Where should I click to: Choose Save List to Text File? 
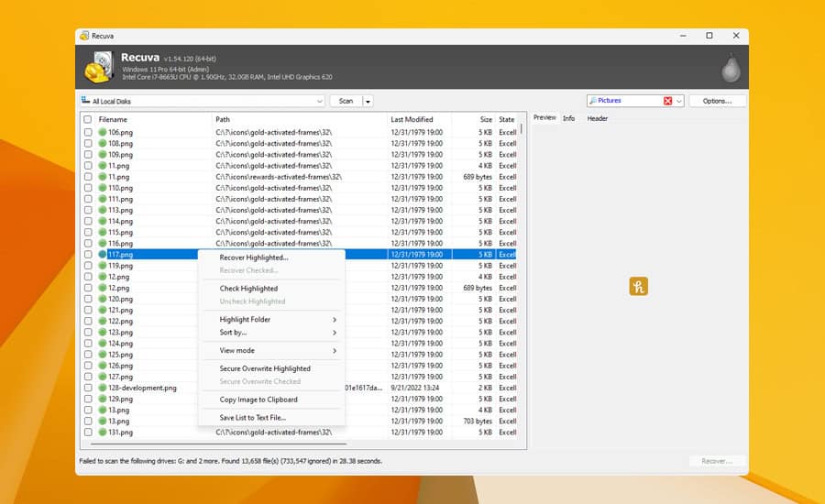point(271,417)
